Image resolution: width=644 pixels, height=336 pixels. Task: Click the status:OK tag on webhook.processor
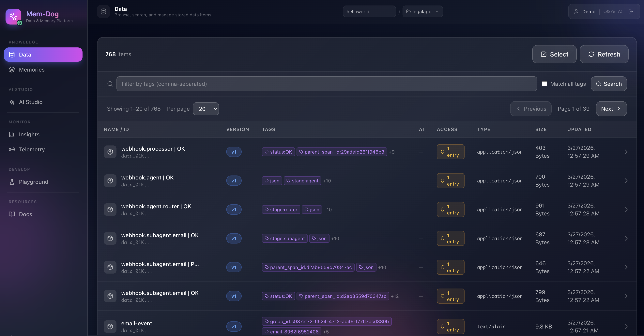tap(278, 152)
